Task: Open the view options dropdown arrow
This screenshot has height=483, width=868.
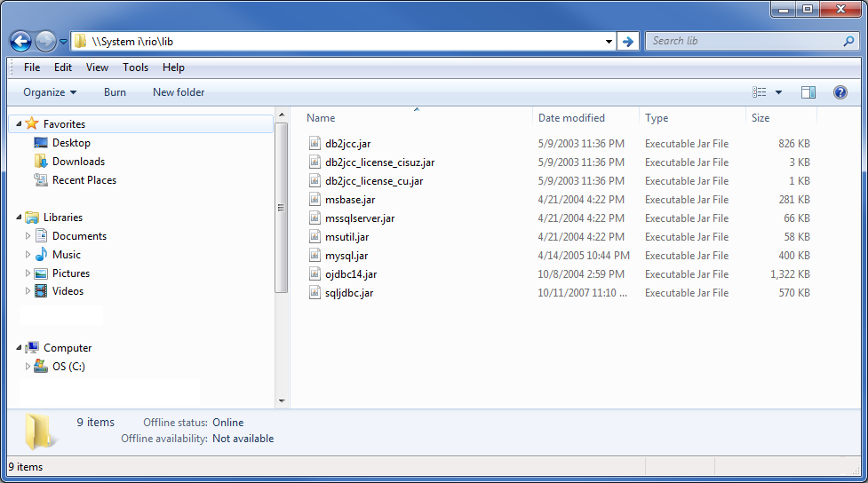Action: pos(779,92)
